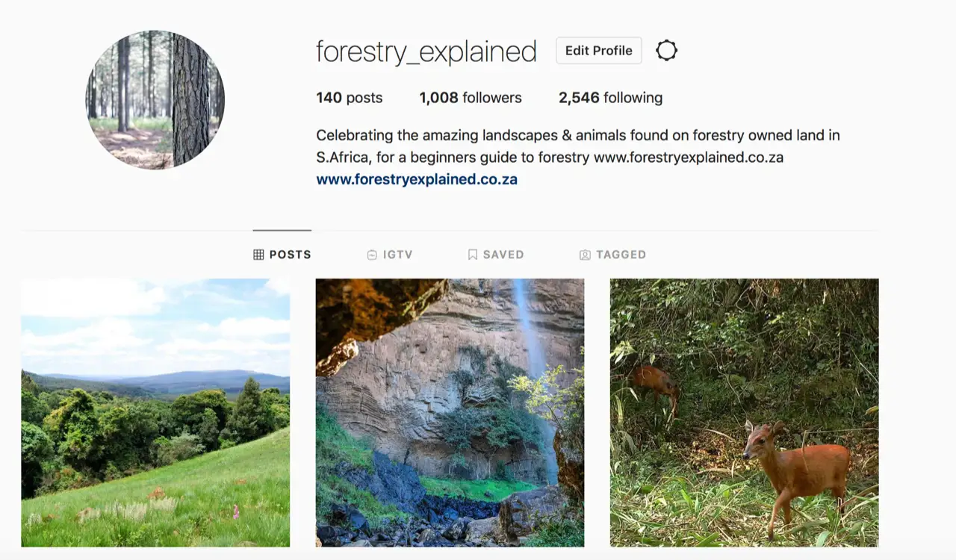Open the settings gear icon
This screenshot has width=956, height=560.
(x=666, y=50)
